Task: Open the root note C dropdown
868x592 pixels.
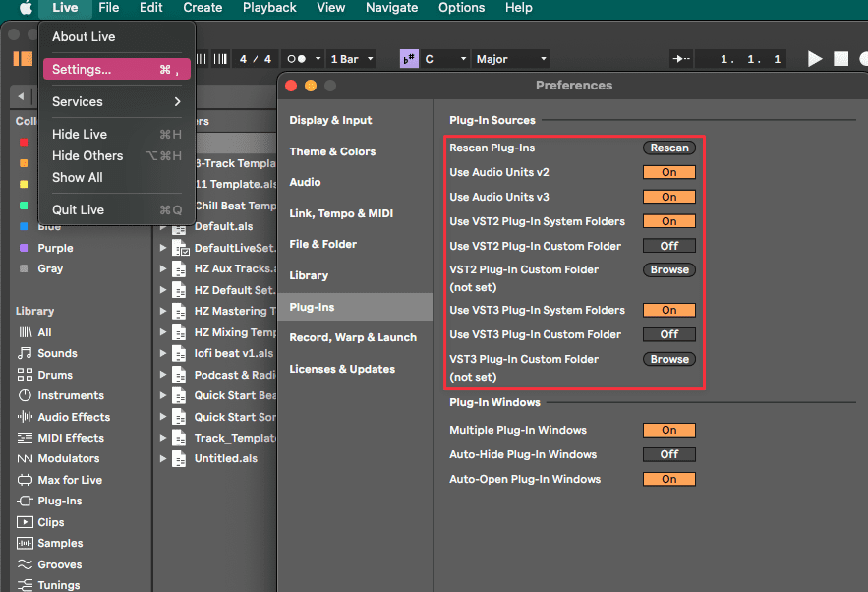Action: (445, 59)
